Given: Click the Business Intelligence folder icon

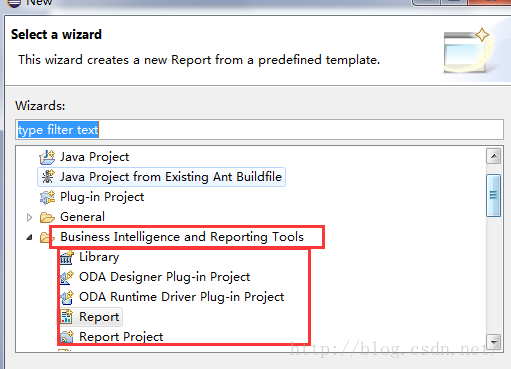Looking at the screenshot, I should click(x=46, y=237).
